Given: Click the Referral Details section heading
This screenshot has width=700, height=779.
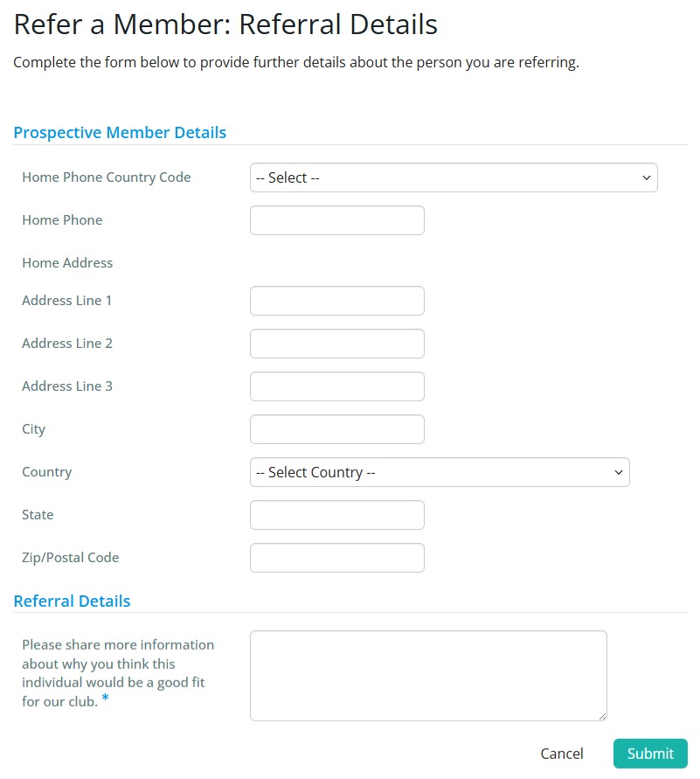Looking at the screenshot, I should point(72,601).
